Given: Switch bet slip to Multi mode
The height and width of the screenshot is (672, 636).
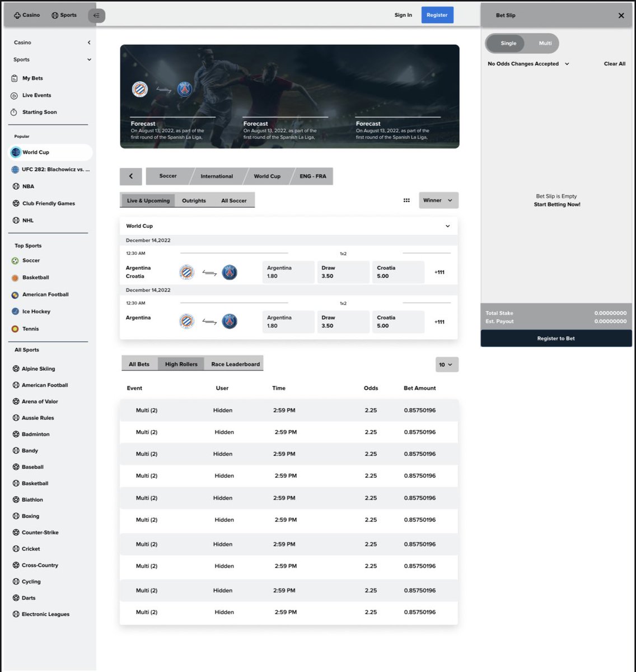Looking at the screenshot, I should [x=545, y=43].
